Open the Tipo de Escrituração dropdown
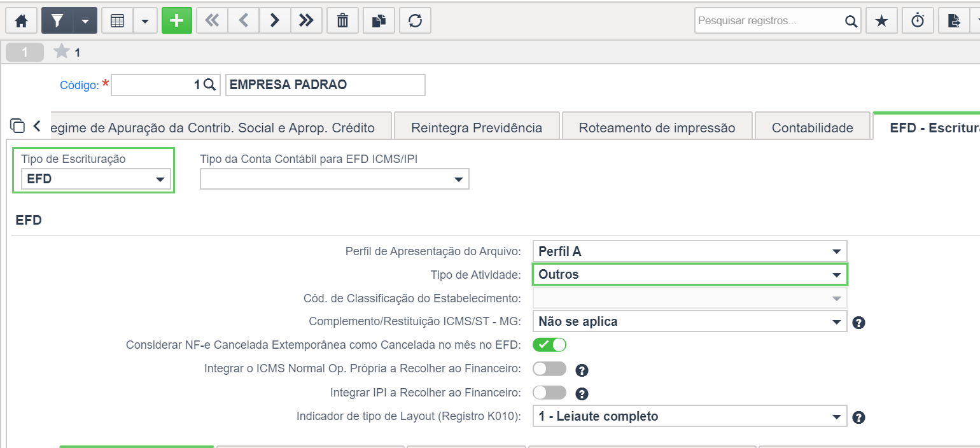 pyautogui.click(x=96, y=179)
